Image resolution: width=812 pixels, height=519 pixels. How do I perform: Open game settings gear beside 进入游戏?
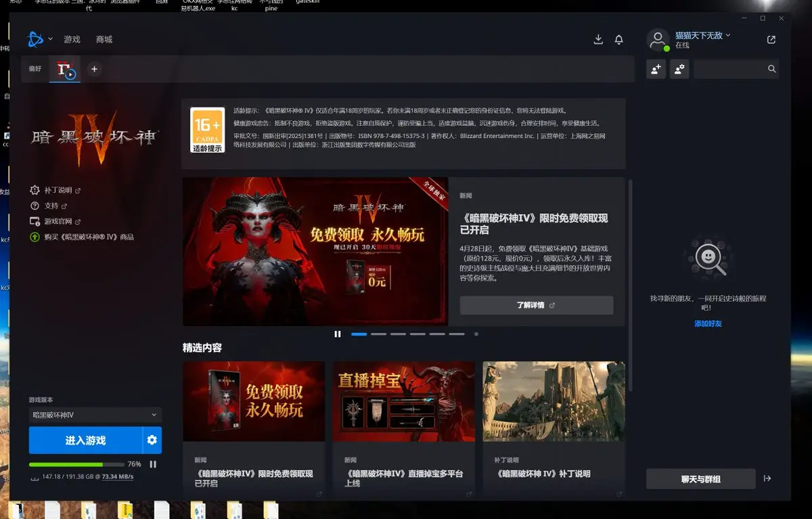152,441
